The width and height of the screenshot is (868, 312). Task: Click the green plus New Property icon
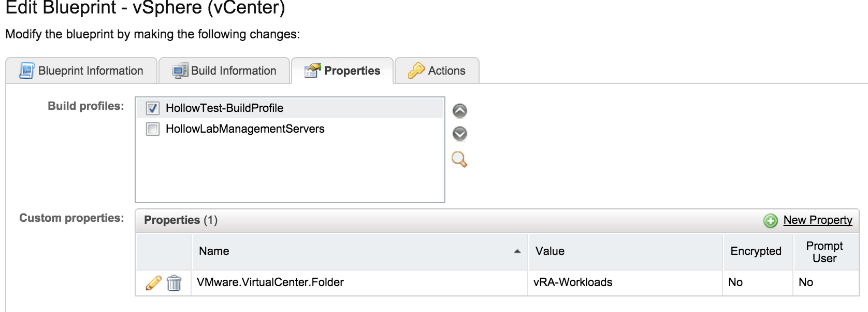pyautogui.click(x=770, y=221)
